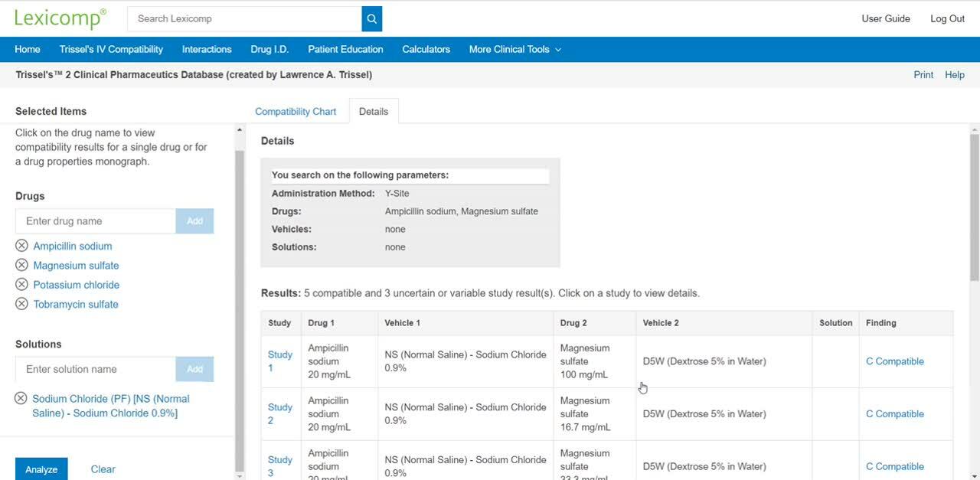Open Study 1 details
This screenshot has height=480, width=980.
279,361
